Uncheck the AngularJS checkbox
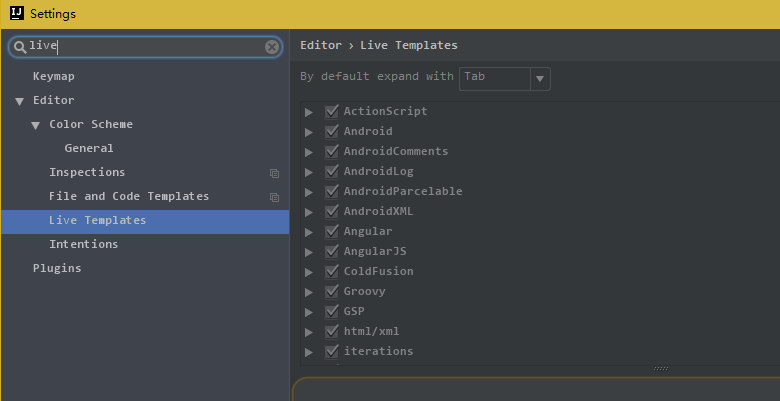The image size is (780, 401). point(332,251)
